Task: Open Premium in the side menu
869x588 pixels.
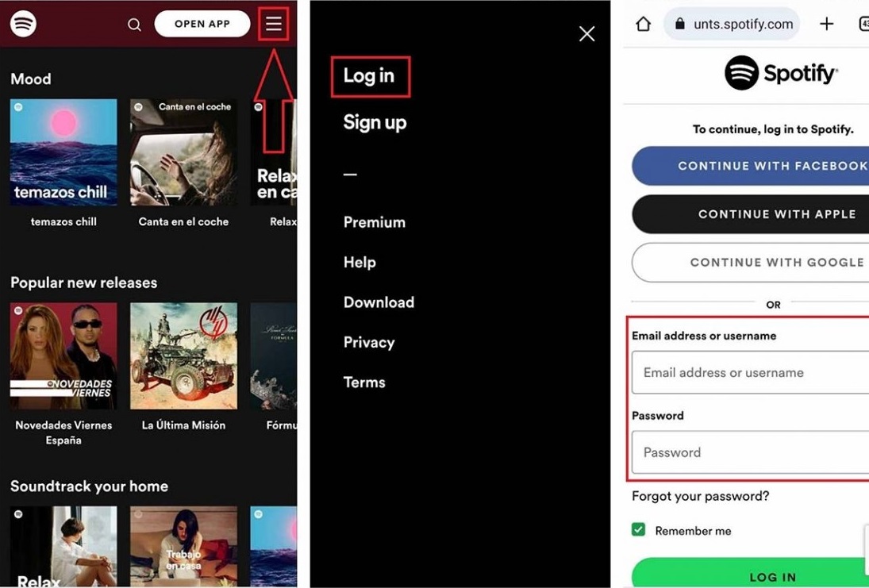Action: click(x=375, y=222)
